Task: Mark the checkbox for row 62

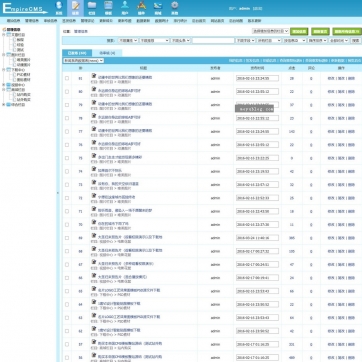Action: [67, 331]
